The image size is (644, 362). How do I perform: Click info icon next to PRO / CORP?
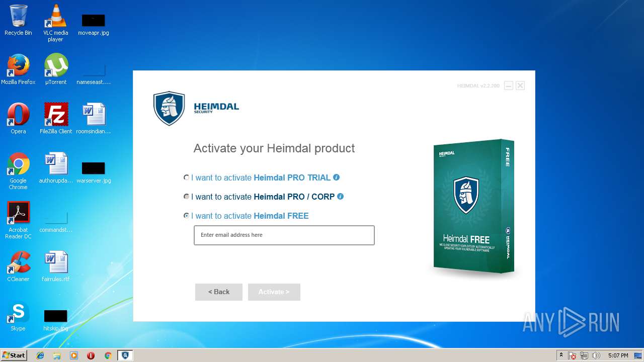pos(340,196)
